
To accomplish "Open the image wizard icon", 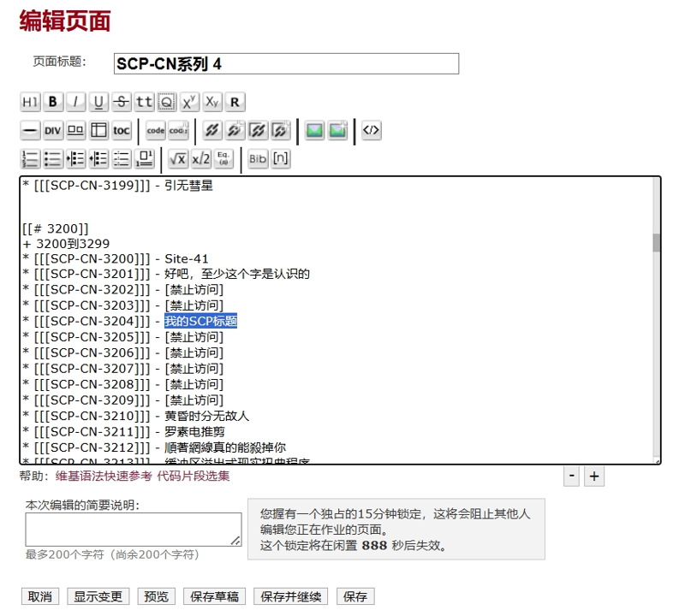I will point(337,130).
